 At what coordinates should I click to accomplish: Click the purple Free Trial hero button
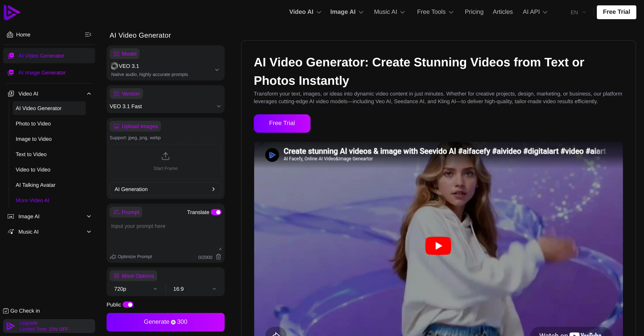pos(282,123)
